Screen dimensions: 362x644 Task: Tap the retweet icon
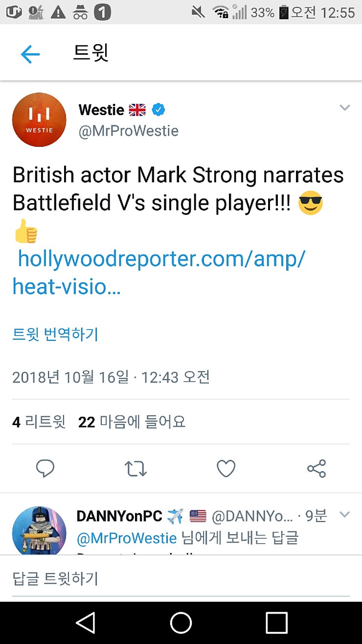(x=136, y=469)
